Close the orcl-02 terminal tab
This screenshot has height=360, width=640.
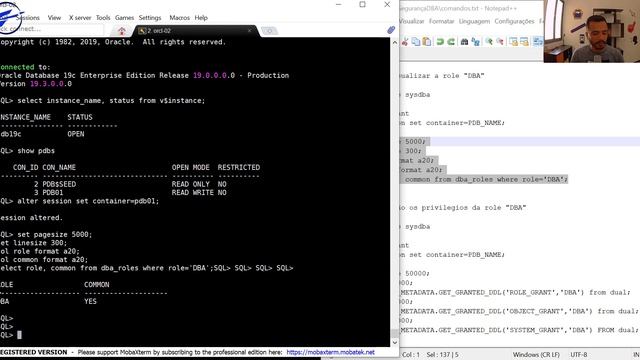(x=249, y=31)
